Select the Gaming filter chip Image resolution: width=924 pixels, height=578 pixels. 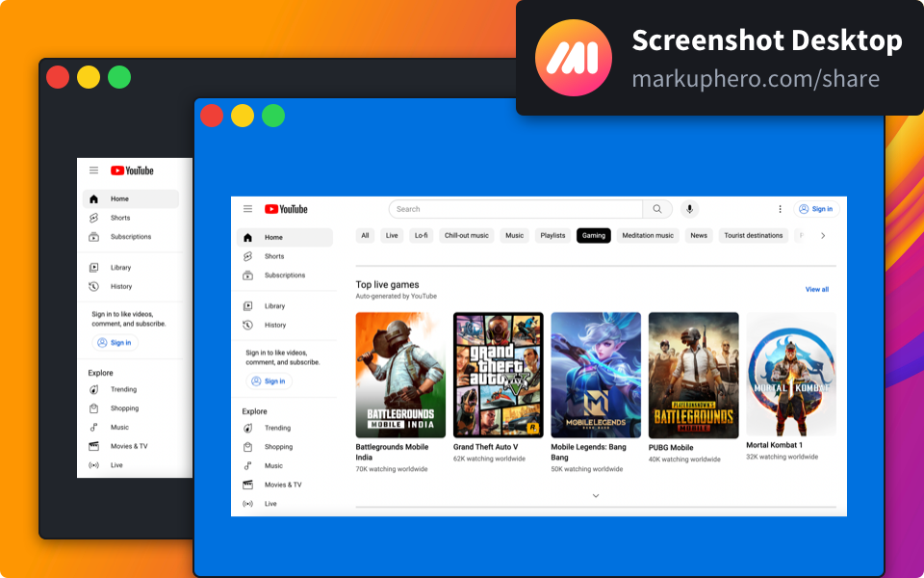pyautogui.click(x=594, y=235)
